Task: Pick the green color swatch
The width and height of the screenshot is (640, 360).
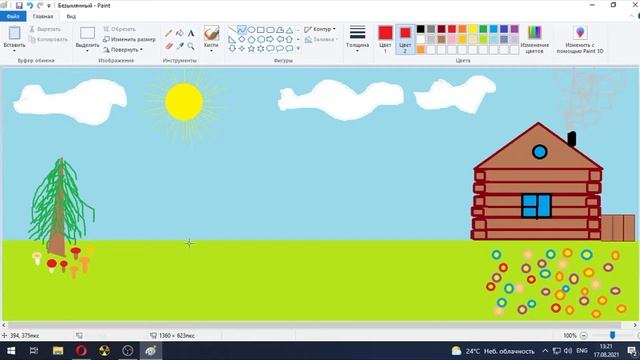Action: [x=483, y=29]
